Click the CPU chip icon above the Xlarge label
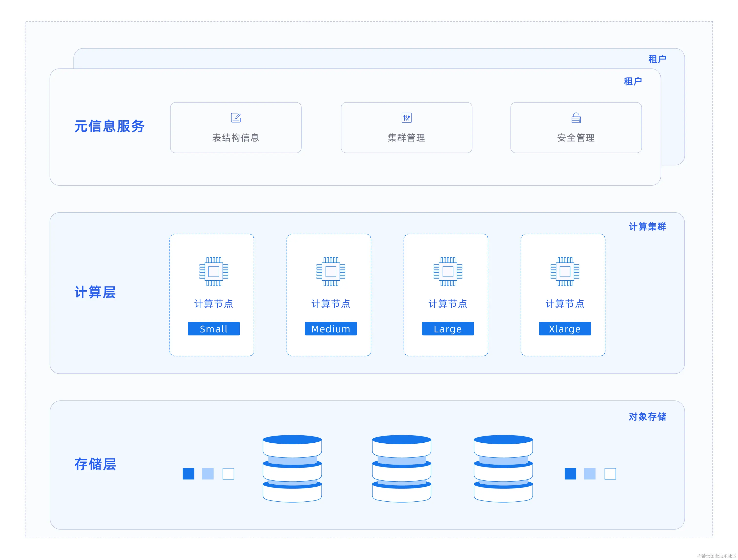Viewport: 738px width, 560px height. [565, 272]
